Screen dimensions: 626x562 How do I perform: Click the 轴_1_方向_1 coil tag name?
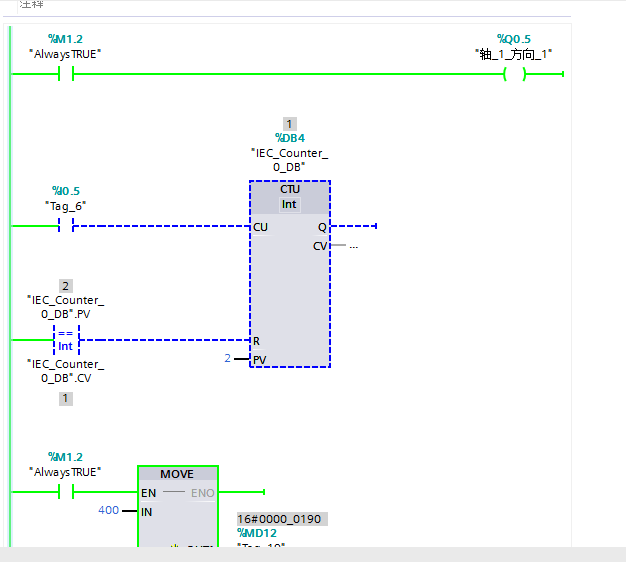tap(514, 54)
